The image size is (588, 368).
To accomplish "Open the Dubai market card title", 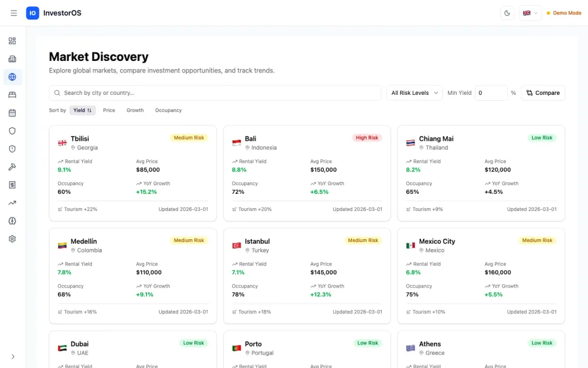I will coord(79,344).
